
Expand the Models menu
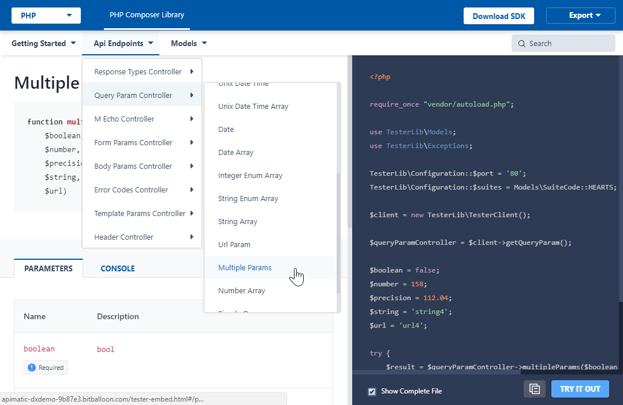(189, 43)
